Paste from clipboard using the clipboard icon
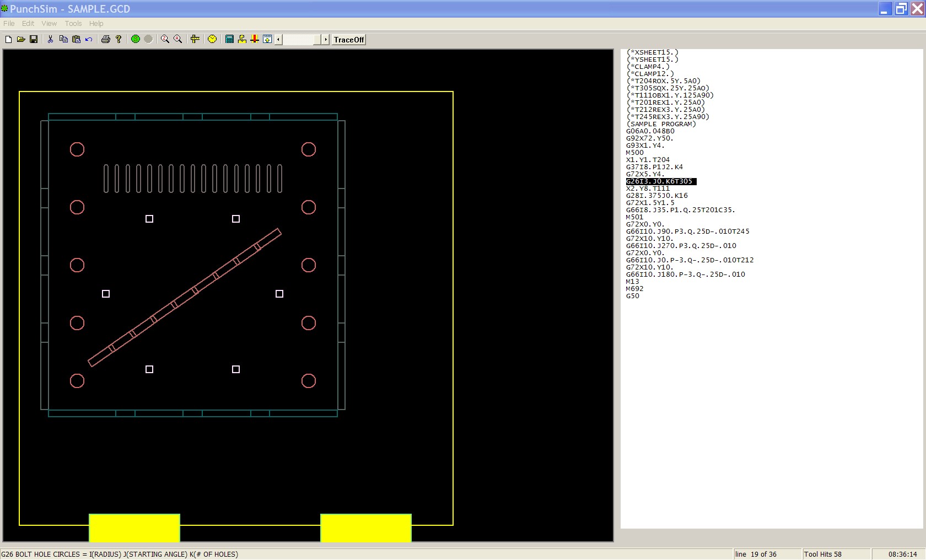 pos(76,39)
